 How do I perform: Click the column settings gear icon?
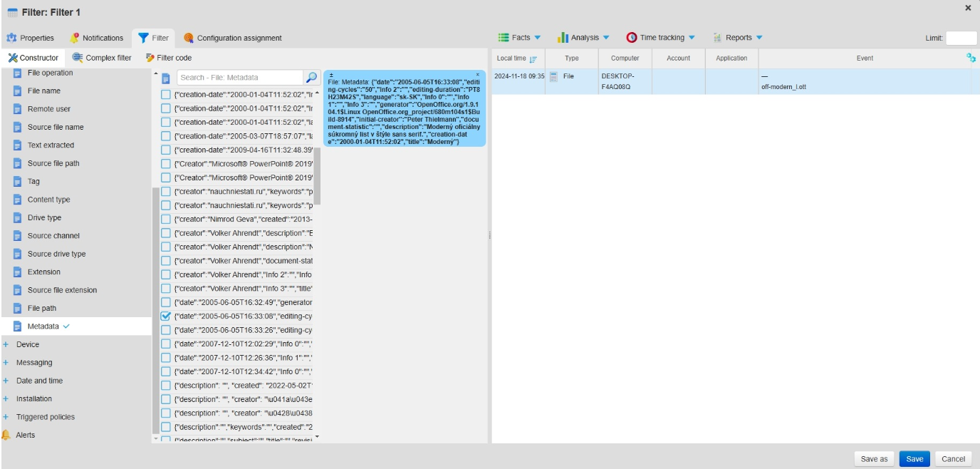tap(971, 58)
